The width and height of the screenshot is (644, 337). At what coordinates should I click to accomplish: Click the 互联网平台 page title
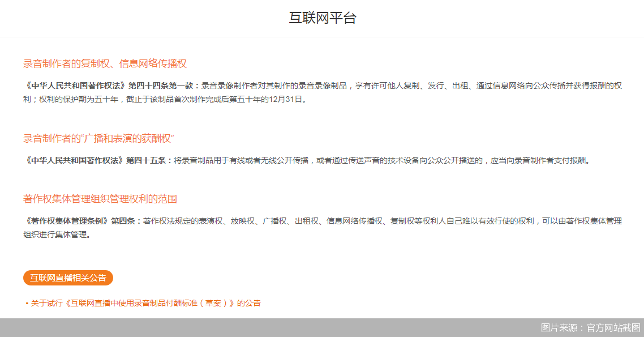[323, 18]
